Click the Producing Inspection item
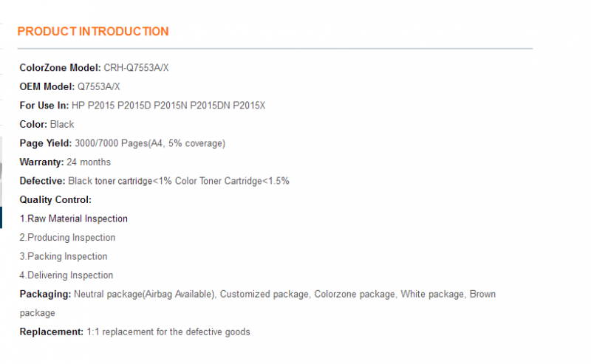This screenshot has width=591, height=364. pyautogui.click(x=67, y=238)
